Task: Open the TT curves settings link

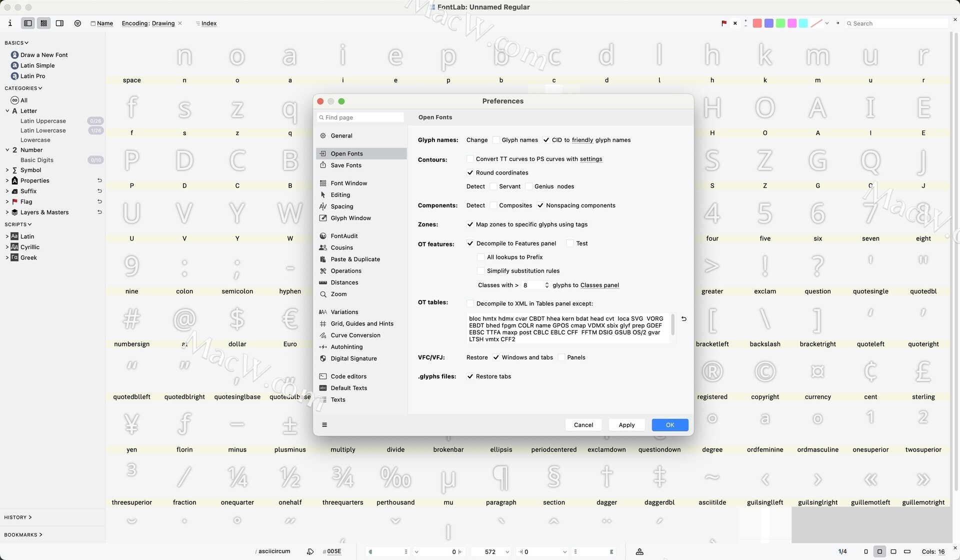Action: coord(591,159)
